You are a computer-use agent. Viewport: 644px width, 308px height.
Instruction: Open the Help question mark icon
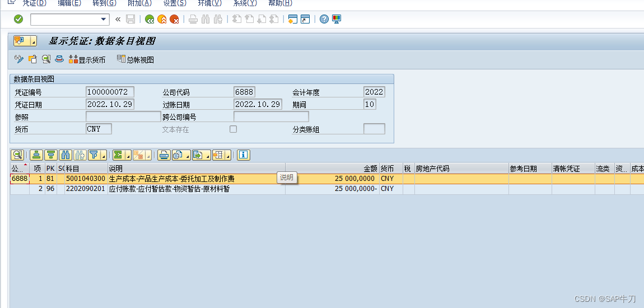[324, 19]
